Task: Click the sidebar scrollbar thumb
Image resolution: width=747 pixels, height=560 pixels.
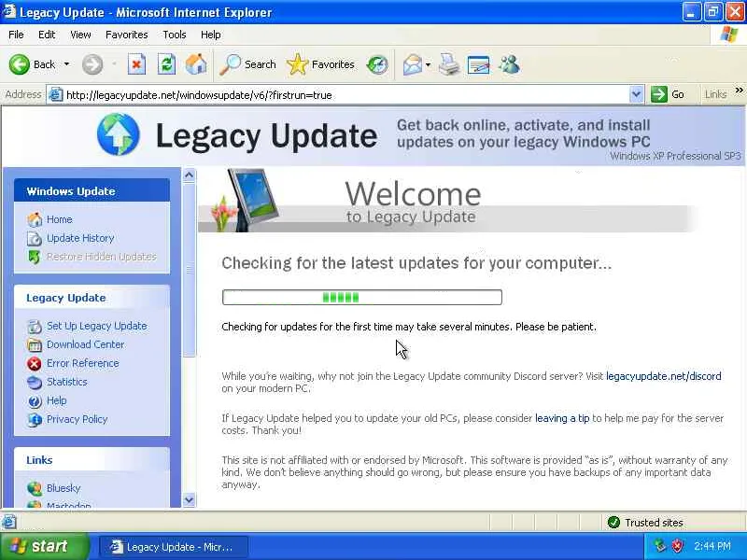Action: point(190,270)
